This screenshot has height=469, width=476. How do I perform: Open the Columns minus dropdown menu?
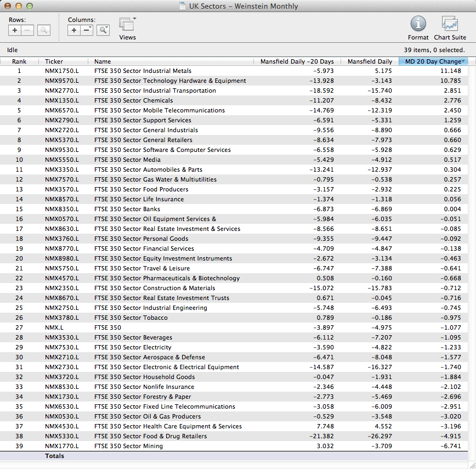click(x=87, y=31)
